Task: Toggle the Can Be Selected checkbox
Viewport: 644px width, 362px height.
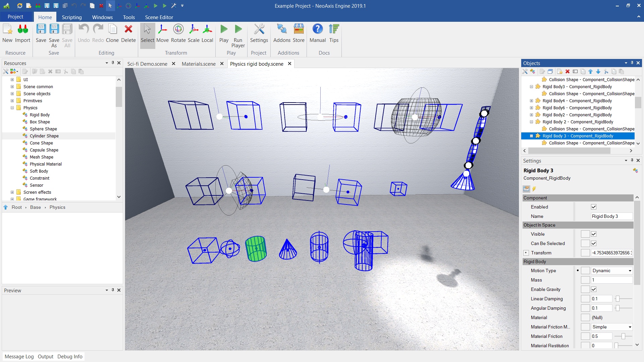Action: (x=594, y=243)
